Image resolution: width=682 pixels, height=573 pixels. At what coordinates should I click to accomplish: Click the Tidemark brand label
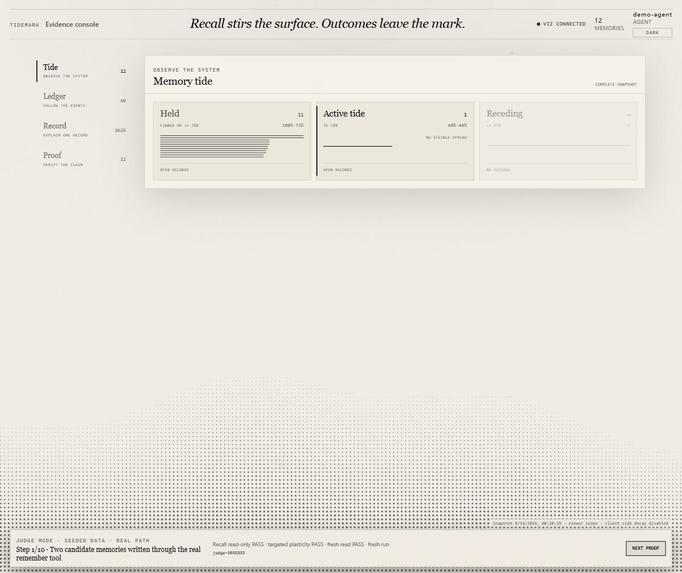pyautogui.click(x=24, y=25)
